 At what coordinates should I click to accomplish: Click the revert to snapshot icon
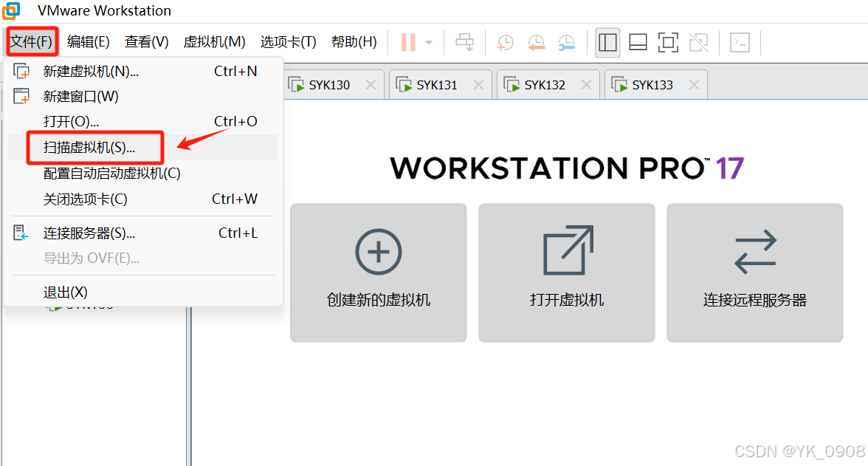pyautogui.click(x=536, y=43)
